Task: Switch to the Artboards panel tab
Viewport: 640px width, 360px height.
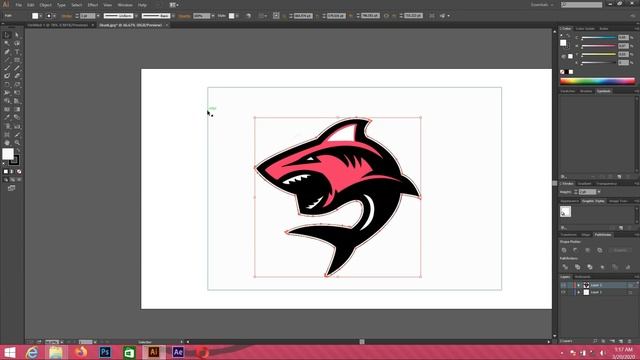Action: pos(582,277)
